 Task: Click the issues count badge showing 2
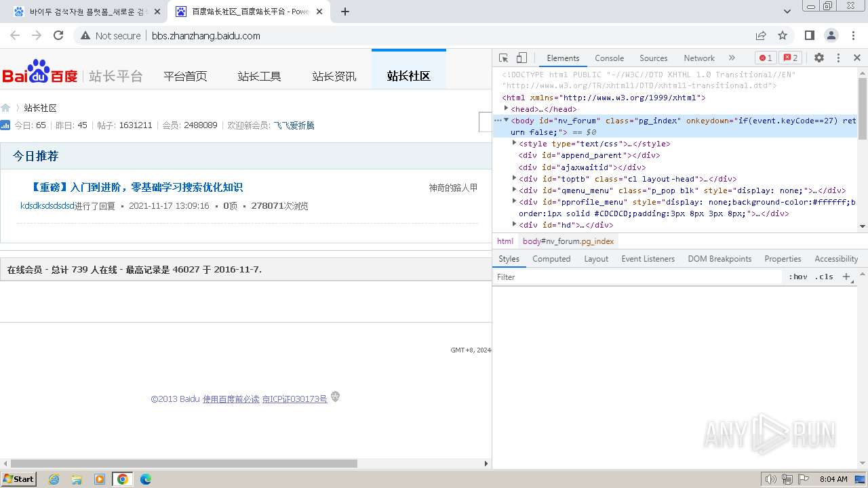790,58
